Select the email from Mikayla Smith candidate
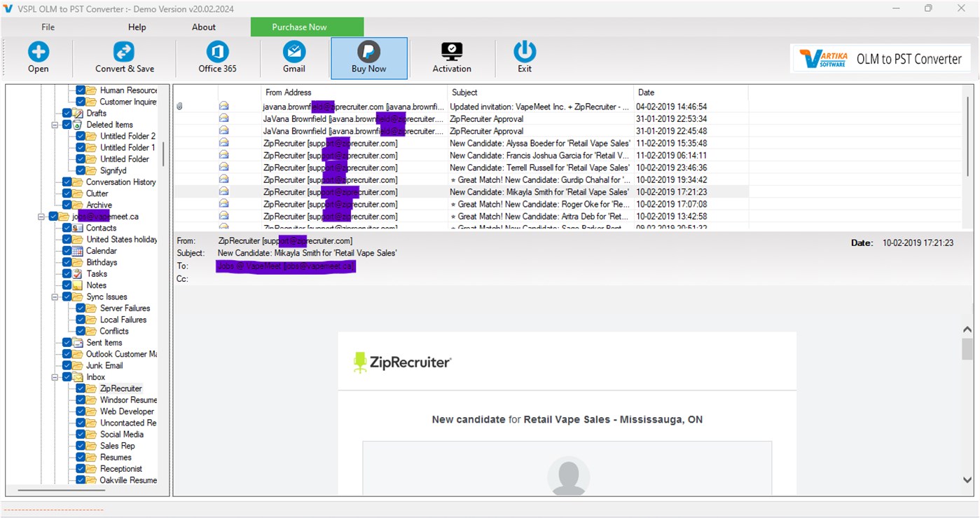980x518 pixels. pos(490,191)
